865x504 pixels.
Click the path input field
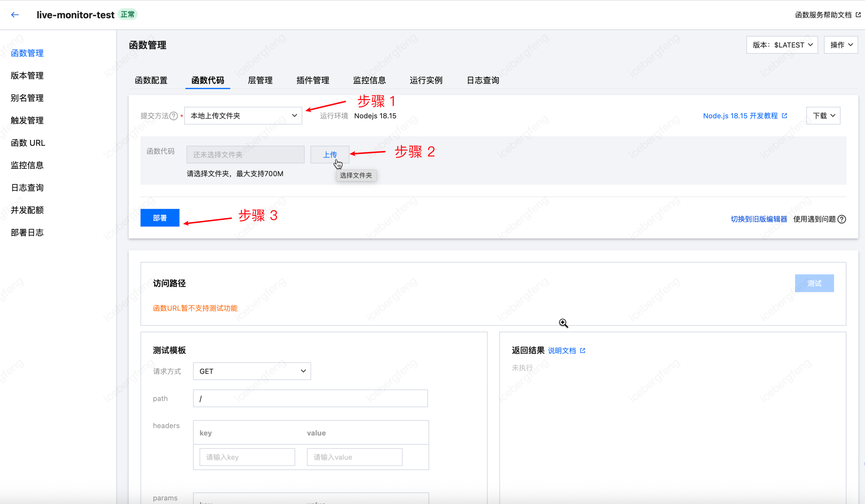[x=310, y=398]
